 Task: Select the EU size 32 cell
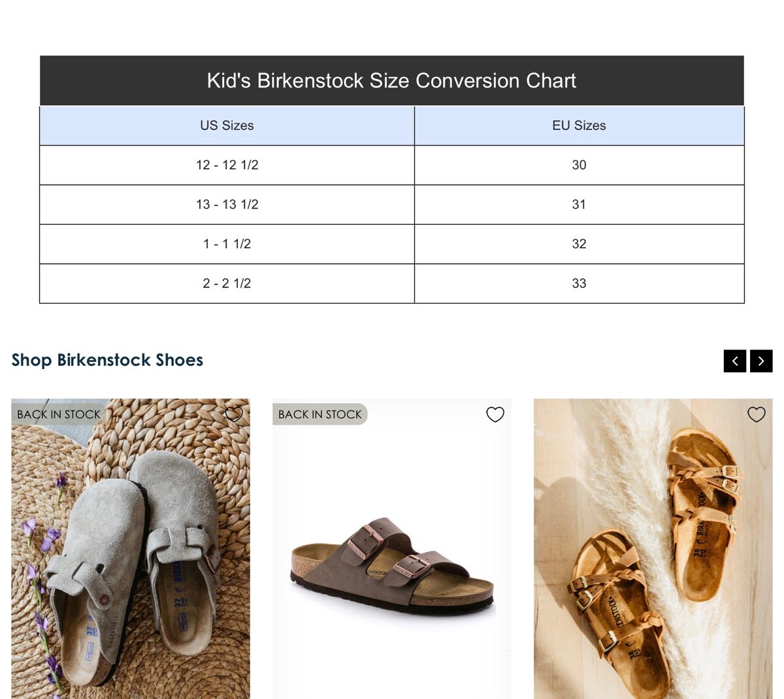click(580, 244)
